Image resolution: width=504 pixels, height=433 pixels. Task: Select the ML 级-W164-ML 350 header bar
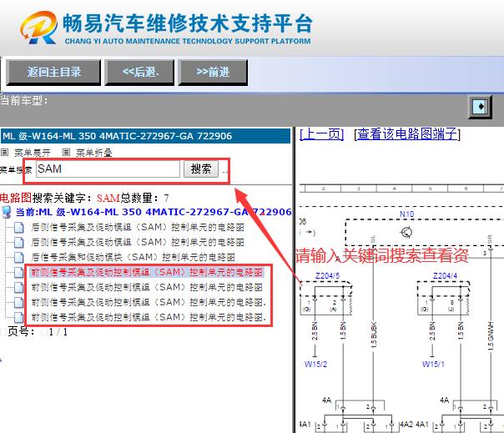[x=145, y=136]
